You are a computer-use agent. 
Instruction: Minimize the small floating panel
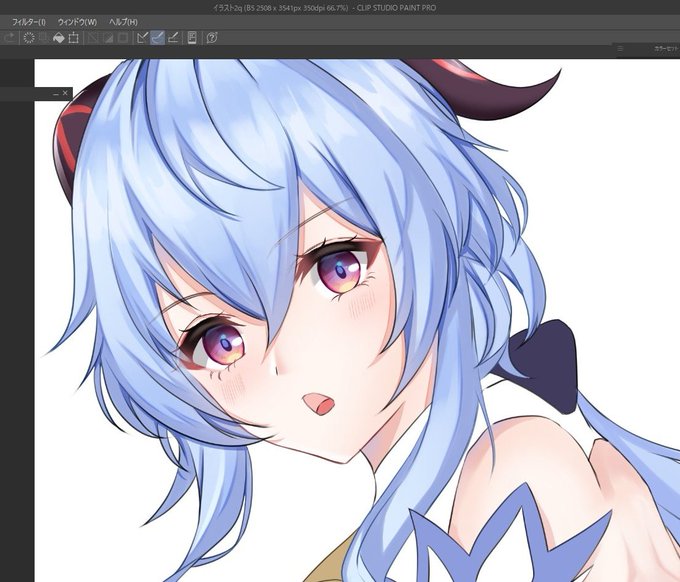pos(56,93)
